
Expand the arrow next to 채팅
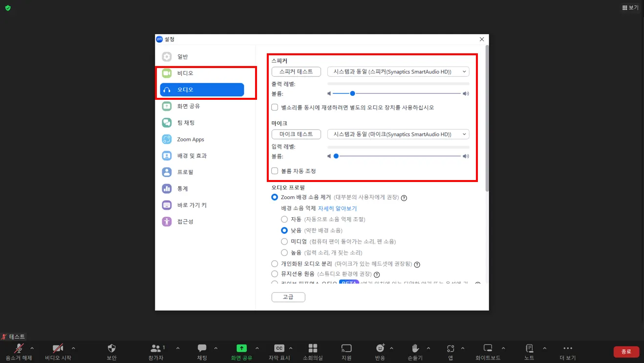[x=216, y=348]
